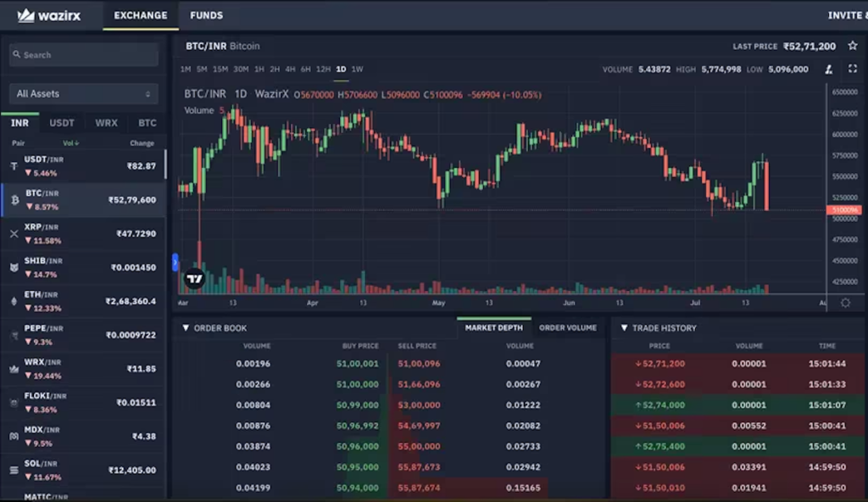This screenshot has width=868, height=502.
Task: Switch to Market Depth tab
Action: click(494, 328)
